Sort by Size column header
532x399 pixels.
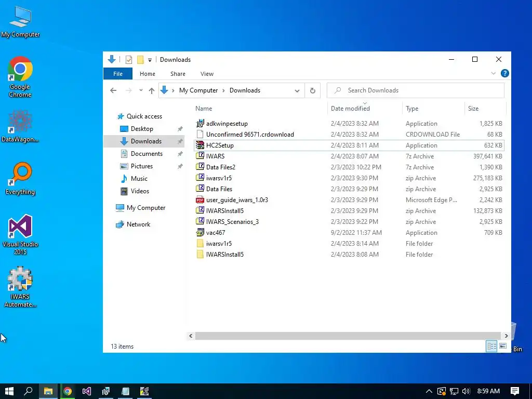[473, 109]
